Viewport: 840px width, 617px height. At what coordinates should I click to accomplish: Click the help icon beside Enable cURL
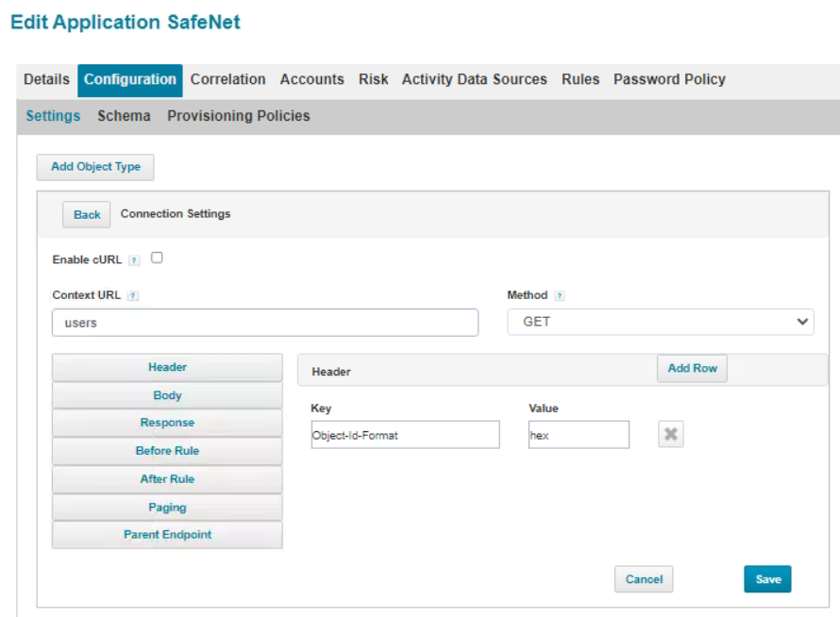(134, 260)
